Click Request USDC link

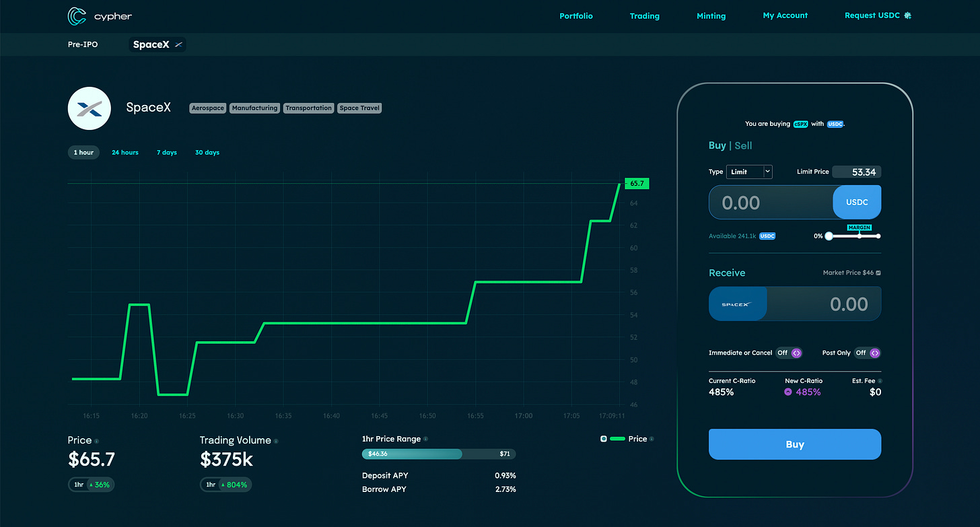coord(872,15)
